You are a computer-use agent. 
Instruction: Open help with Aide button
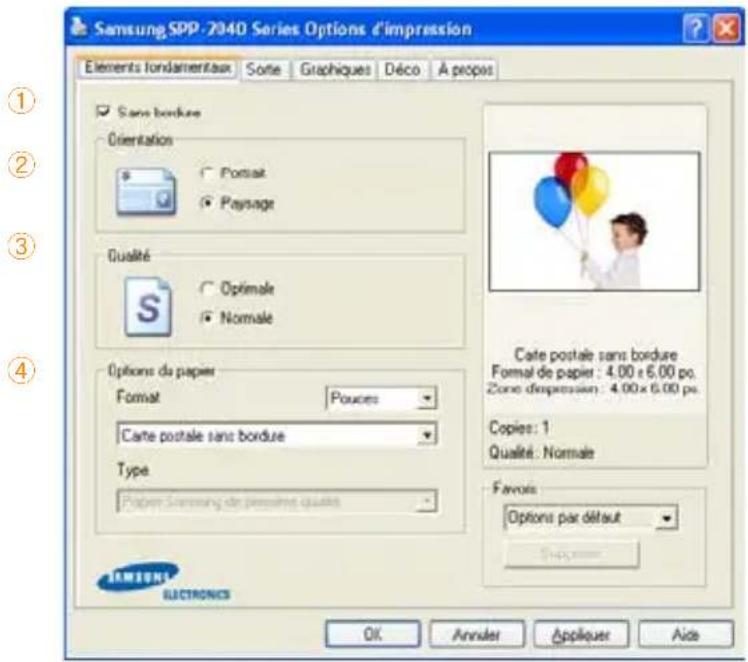coord(686,634)
